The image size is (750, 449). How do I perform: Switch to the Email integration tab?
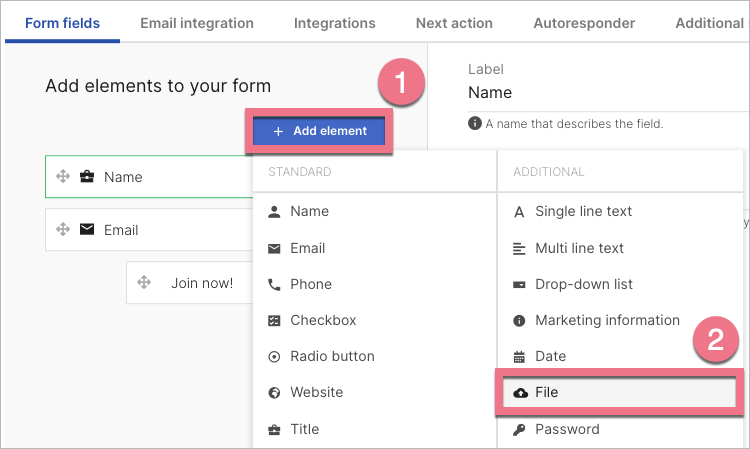tap(197, 23)
